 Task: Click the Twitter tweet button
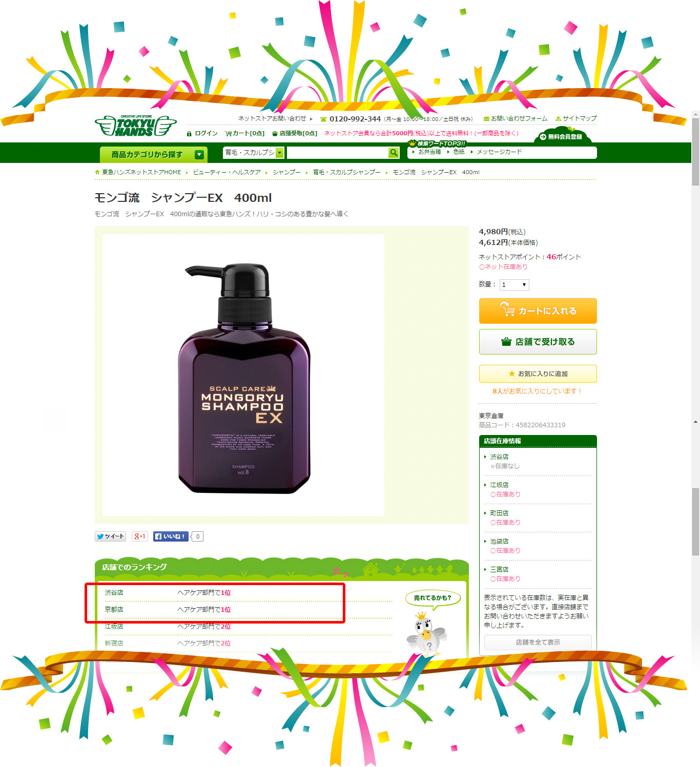[110, 536]
